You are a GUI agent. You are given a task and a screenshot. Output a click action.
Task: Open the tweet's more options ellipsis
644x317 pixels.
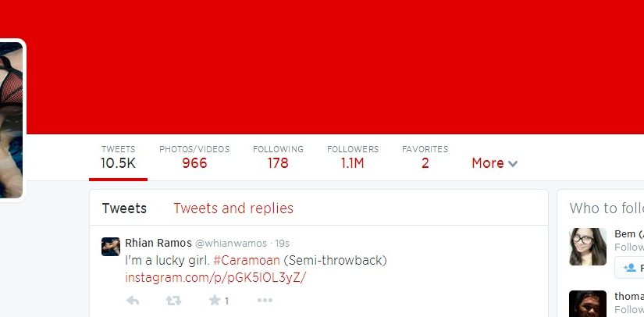[x=265, y=301]
